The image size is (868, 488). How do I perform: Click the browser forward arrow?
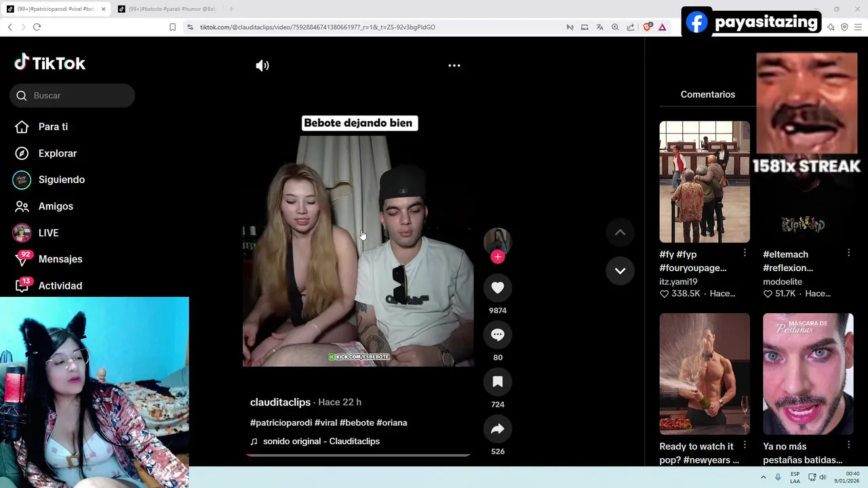click(x=23, y=27)
